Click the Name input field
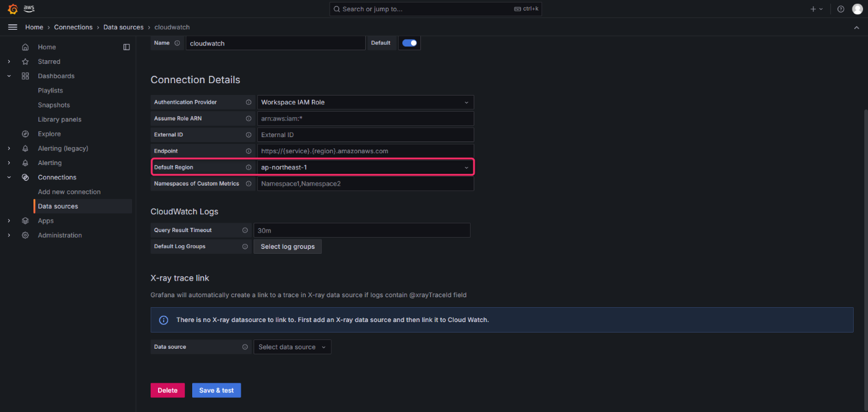Viewport: 868px width, 412px height. pos(275,43)
